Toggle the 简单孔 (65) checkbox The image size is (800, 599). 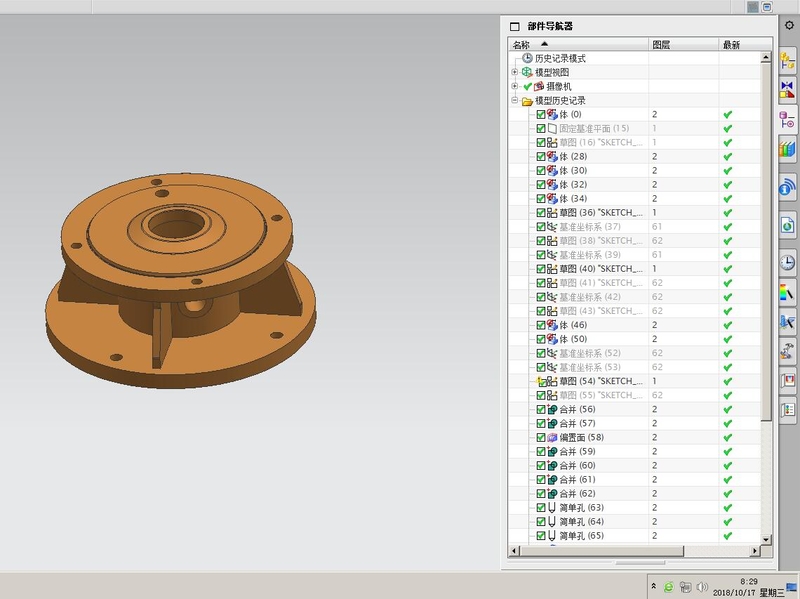tap(541, 536)
